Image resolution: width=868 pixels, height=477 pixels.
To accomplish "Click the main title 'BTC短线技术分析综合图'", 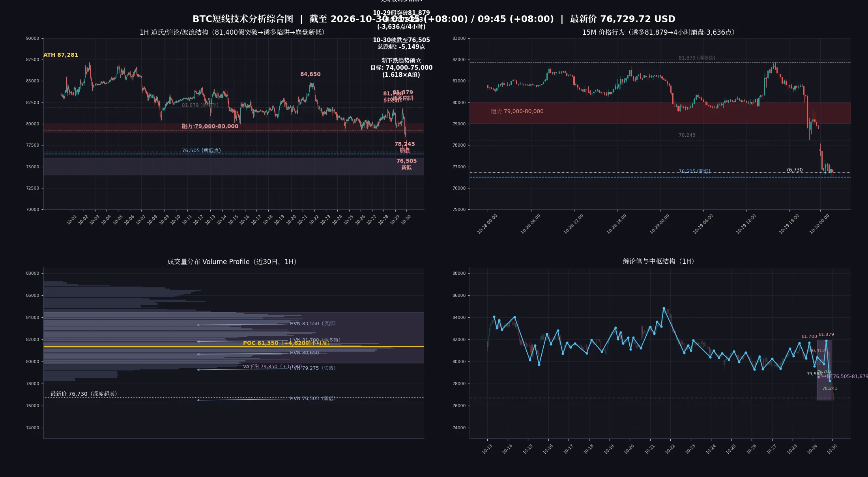I will [243, 19].
